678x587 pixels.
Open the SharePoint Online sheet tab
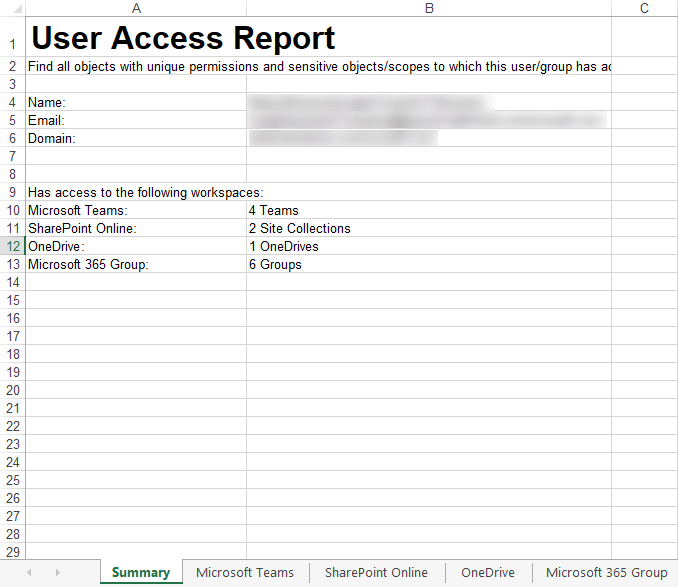376,572
